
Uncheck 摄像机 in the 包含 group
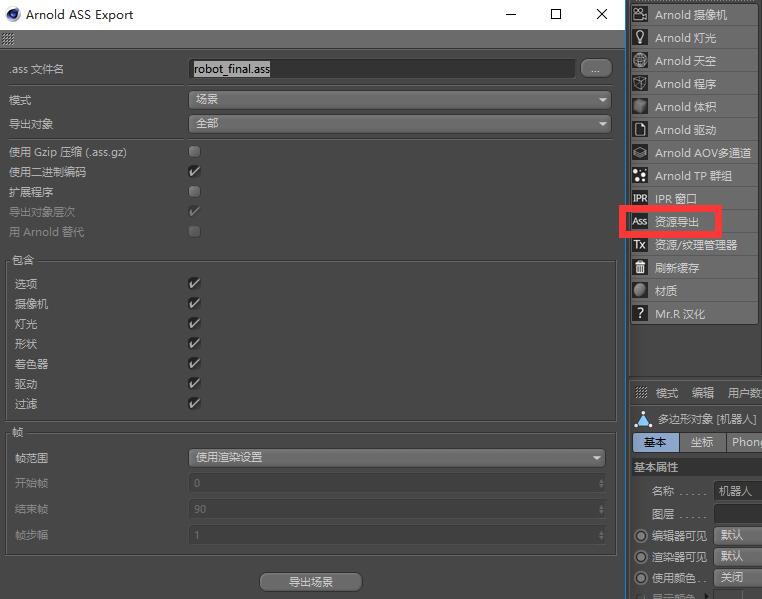point(194,303)
